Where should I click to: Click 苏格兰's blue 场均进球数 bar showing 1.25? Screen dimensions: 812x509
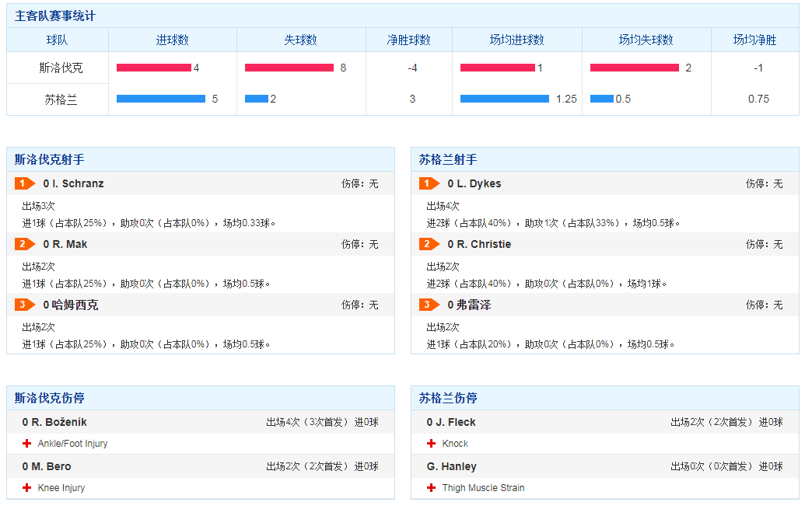point(504,99)
